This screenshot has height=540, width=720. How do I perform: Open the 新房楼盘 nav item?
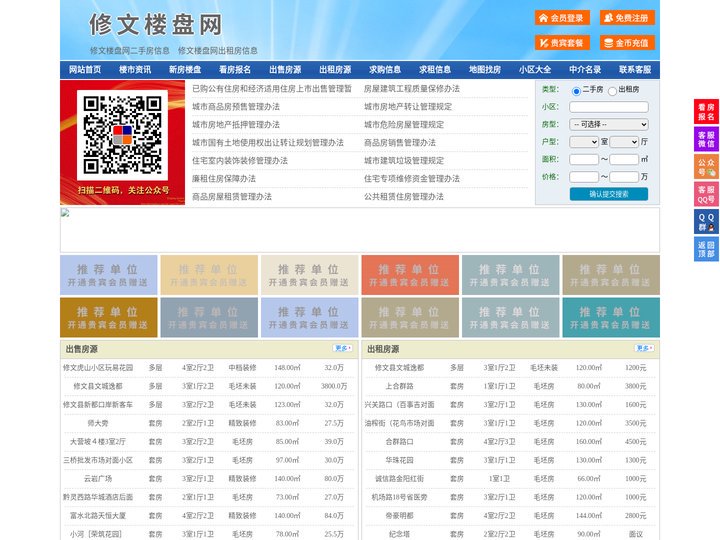185,70
